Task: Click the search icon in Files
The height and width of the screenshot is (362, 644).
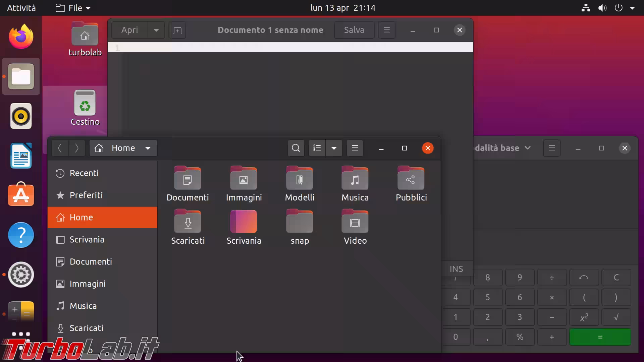Action: click(x=296, y=148)
